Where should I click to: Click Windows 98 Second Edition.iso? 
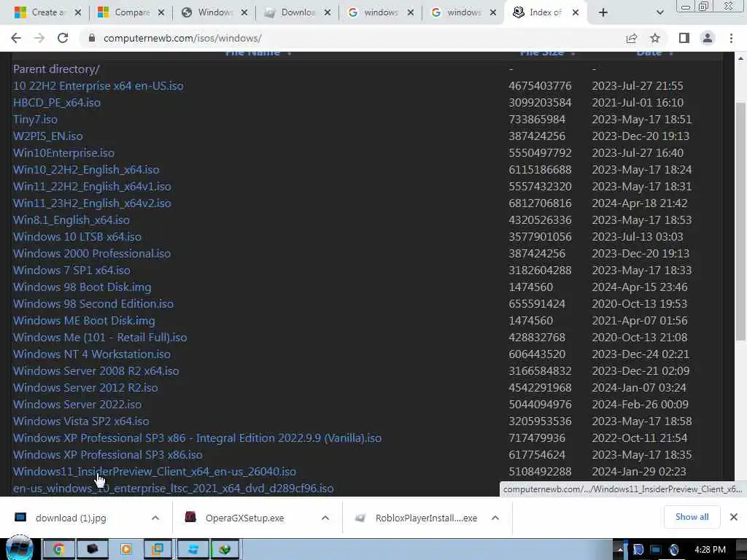click(x=93, y=304)
